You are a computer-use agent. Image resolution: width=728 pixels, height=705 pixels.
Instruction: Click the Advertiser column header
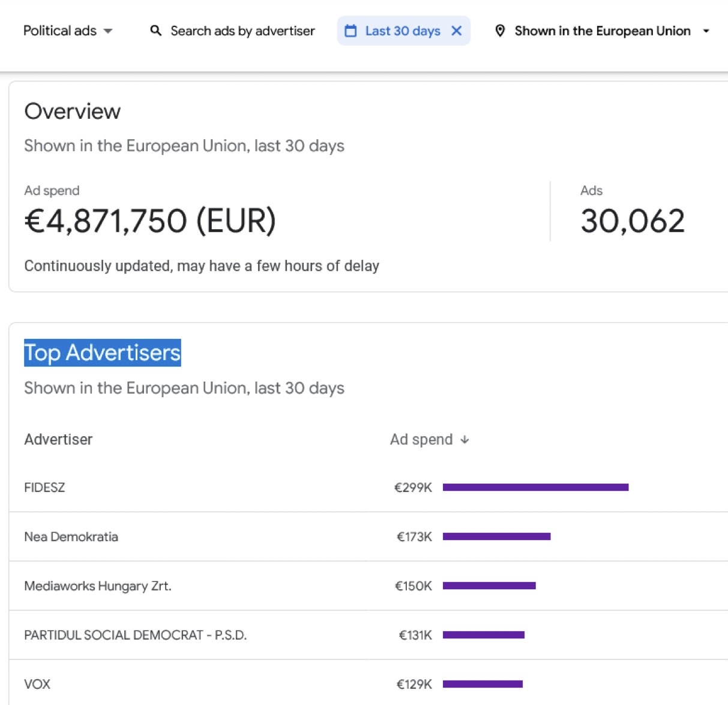pos(58,440)
